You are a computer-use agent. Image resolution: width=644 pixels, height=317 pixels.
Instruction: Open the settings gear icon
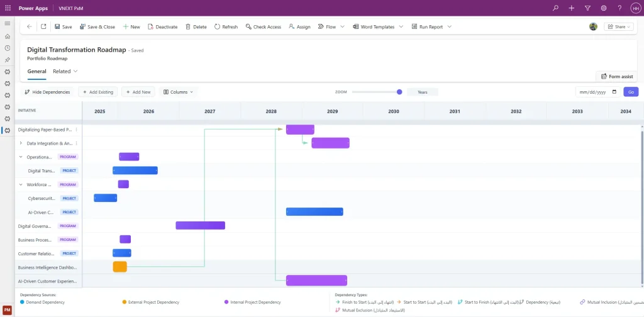pyautogui.click(x=604, y=8)
